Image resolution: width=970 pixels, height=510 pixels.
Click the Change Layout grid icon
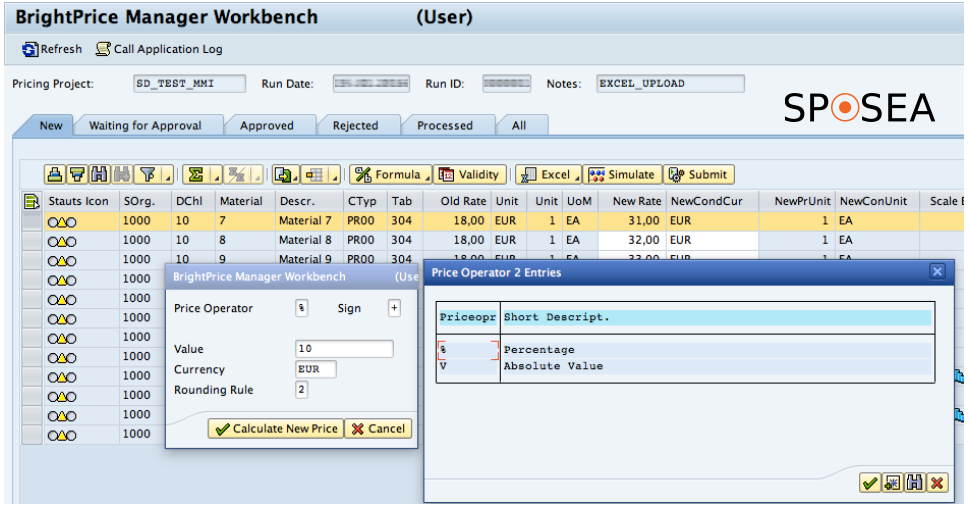click(x=315, y=175)
